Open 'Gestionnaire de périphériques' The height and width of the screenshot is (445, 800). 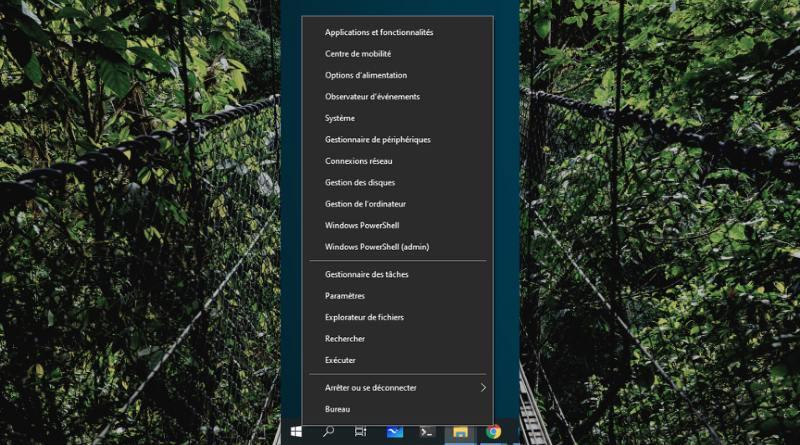[x=377, y=140]
